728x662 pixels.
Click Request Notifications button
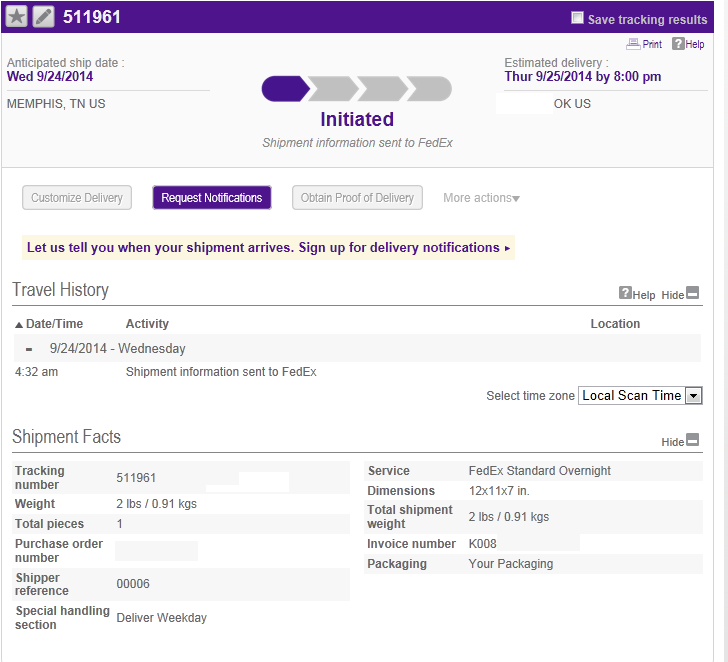212,198
